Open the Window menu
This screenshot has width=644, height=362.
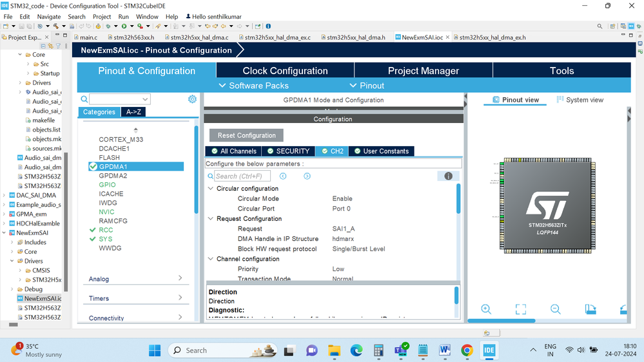[147, 16]
